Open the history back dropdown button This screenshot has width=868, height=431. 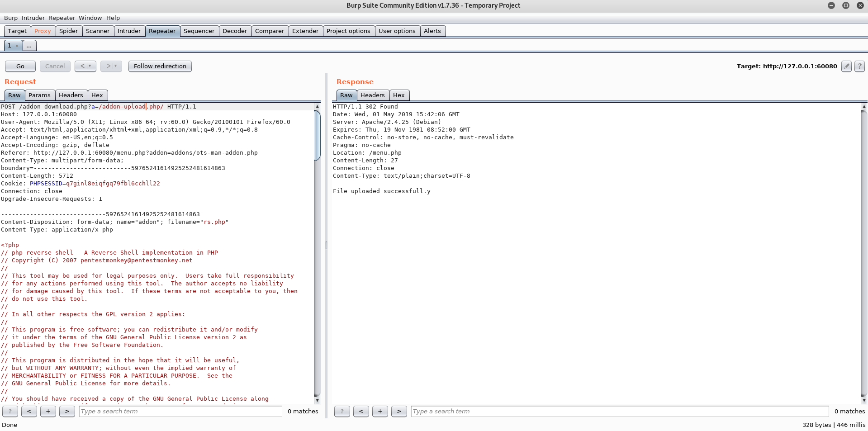click(x=85, y=66)
